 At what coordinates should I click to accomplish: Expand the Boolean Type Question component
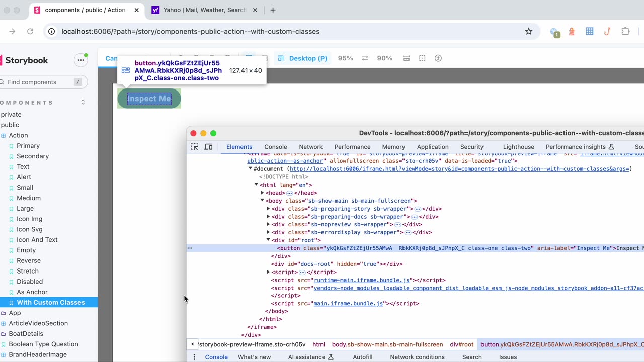pyautogui.click(x=43, y=344)
